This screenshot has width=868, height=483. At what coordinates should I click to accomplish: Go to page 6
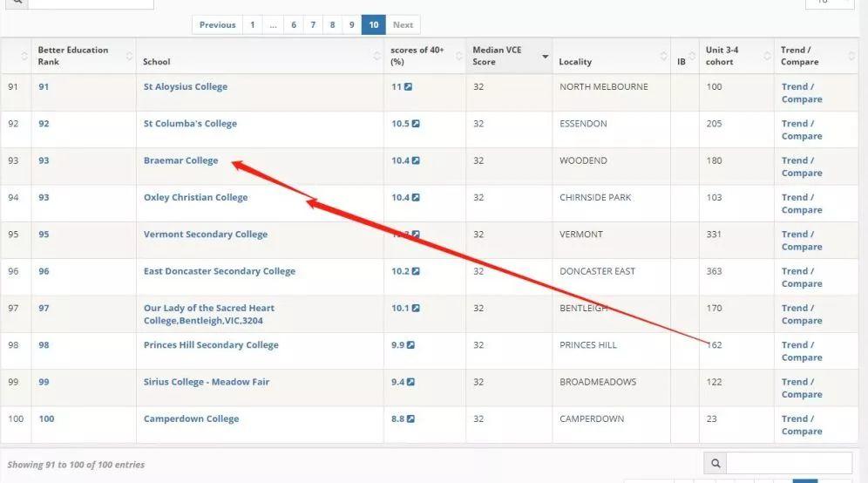(x=294, y=25)
